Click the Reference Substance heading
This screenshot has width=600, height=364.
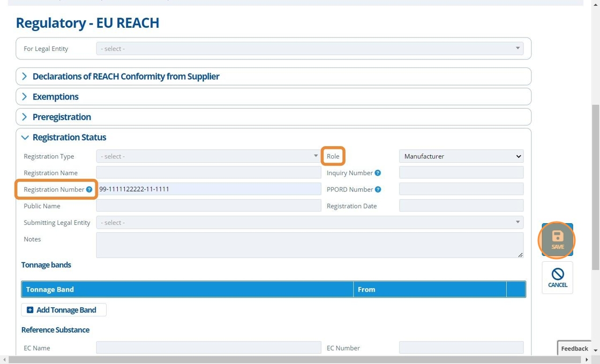[x=56, y=330]
